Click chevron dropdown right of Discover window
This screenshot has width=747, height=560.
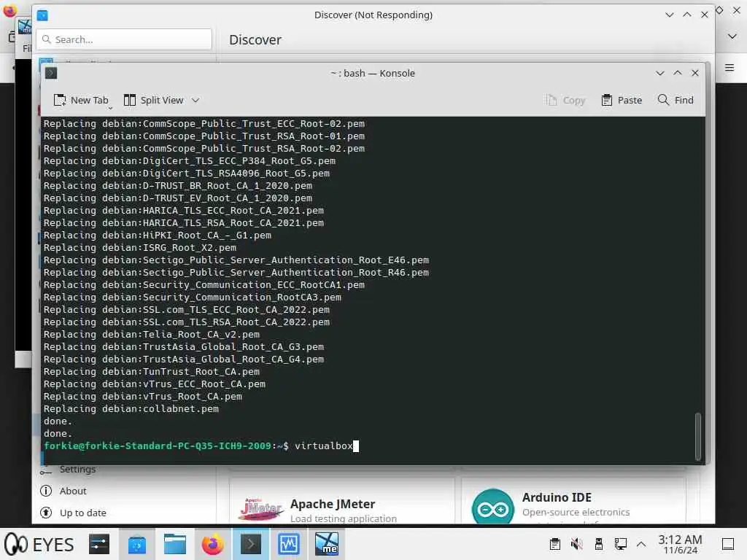tap(732, 36)
